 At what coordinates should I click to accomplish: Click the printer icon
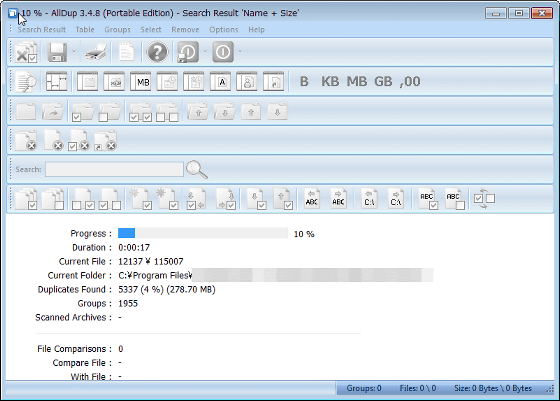[x=95, y=52]
